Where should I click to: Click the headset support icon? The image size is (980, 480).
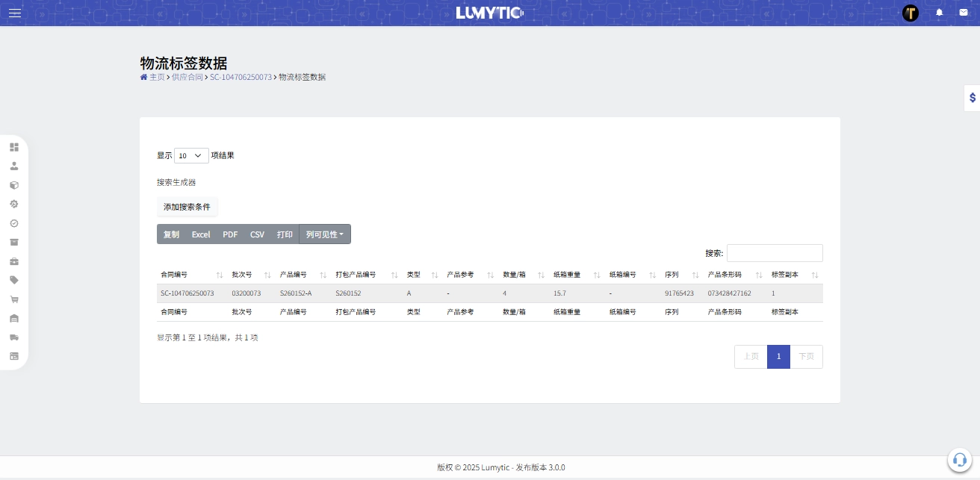click(x=960, y=460)
